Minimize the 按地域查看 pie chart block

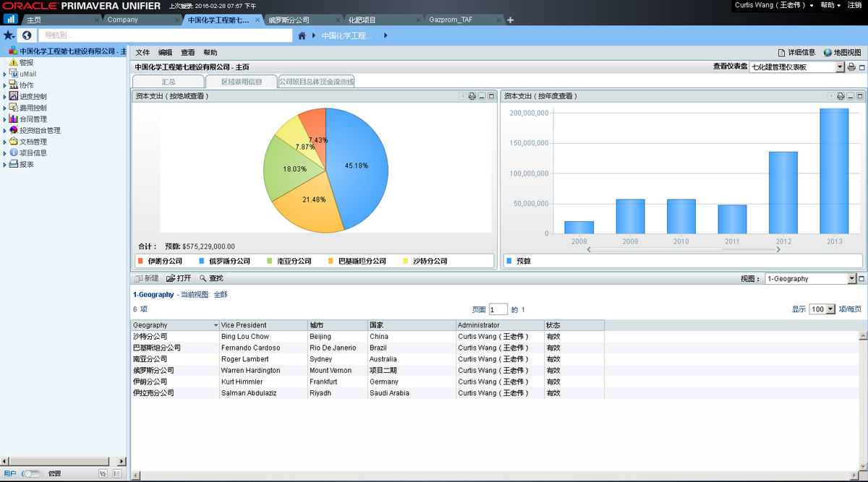(x=482, y=96)
